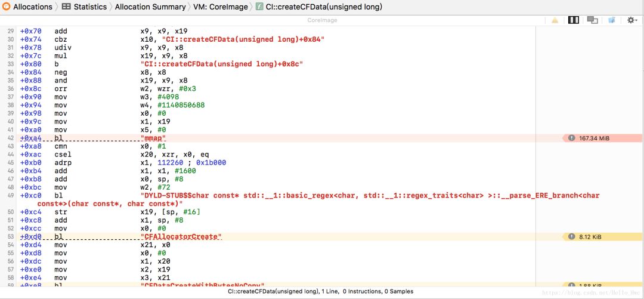The image size is (644, 299).
Task: Click line number 53
Action: point(11,236)
